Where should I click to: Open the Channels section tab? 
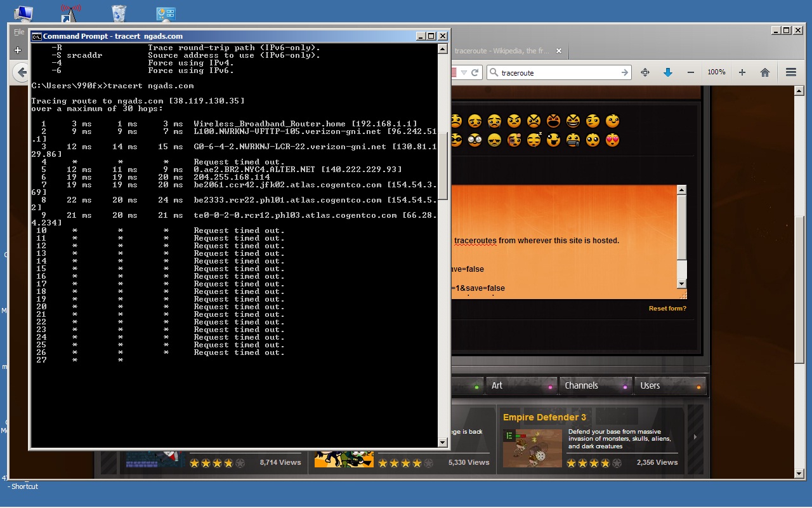(x=596, y=385)
